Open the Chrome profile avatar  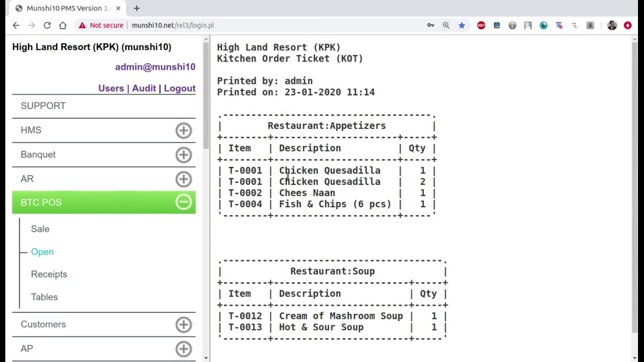point(612,25)
